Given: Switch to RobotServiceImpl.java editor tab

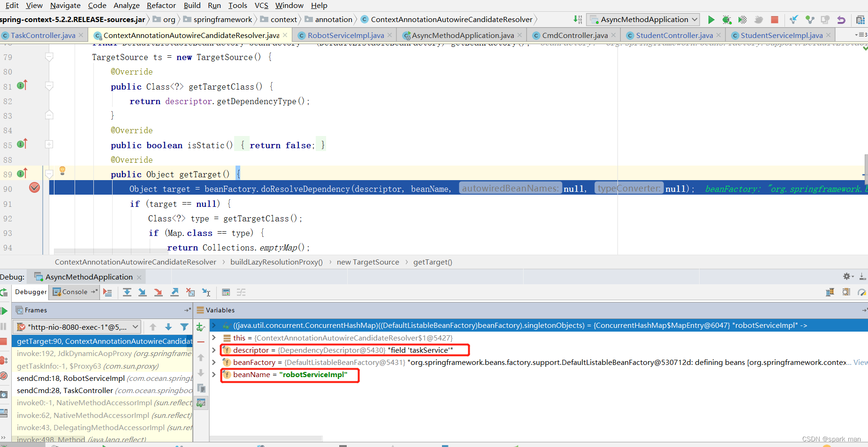Looking at the screenshot, I should point(345,35).
